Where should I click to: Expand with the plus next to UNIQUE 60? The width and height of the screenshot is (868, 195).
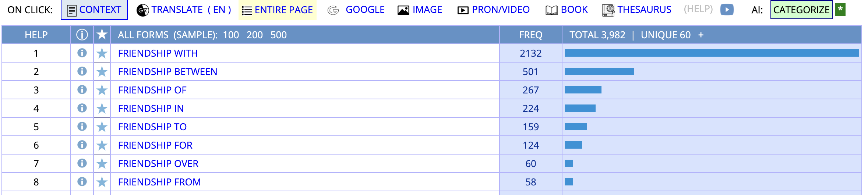[701, 35]
